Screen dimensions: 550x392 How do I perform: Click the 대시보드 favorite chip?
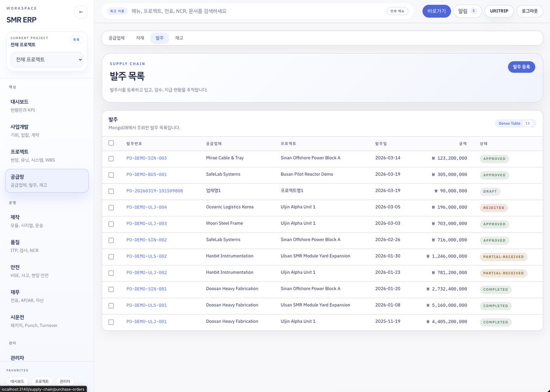point(17,381)
